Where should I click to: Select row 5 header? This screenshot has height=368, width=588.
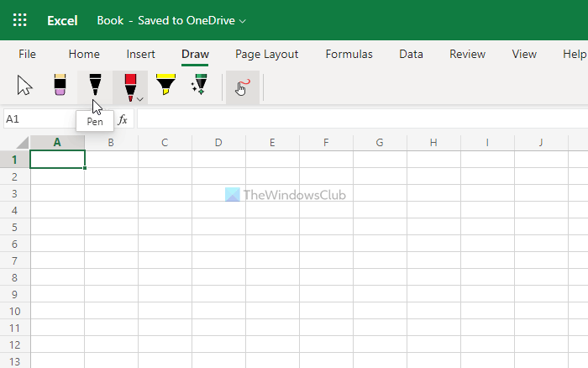tap(14, 227)
